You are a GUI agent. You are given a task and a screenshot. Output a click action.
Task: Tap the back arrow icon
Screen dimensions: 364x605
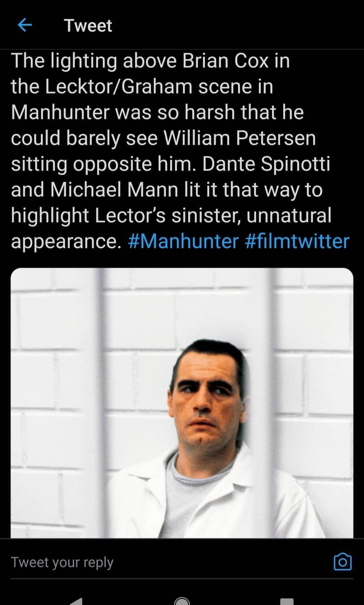coord(25,25)
